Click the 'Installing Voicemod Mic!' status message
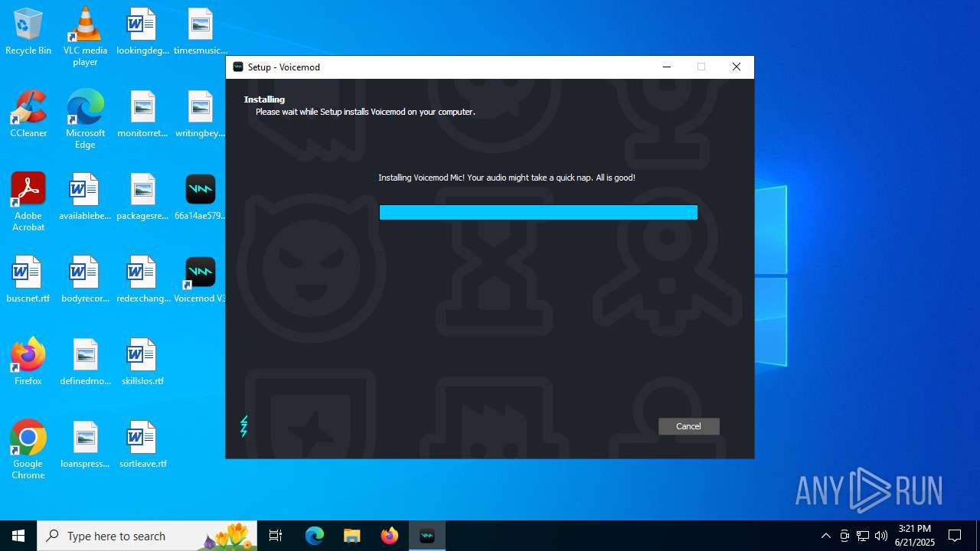This screenshot has width=980, height=551. pos(507,178)
